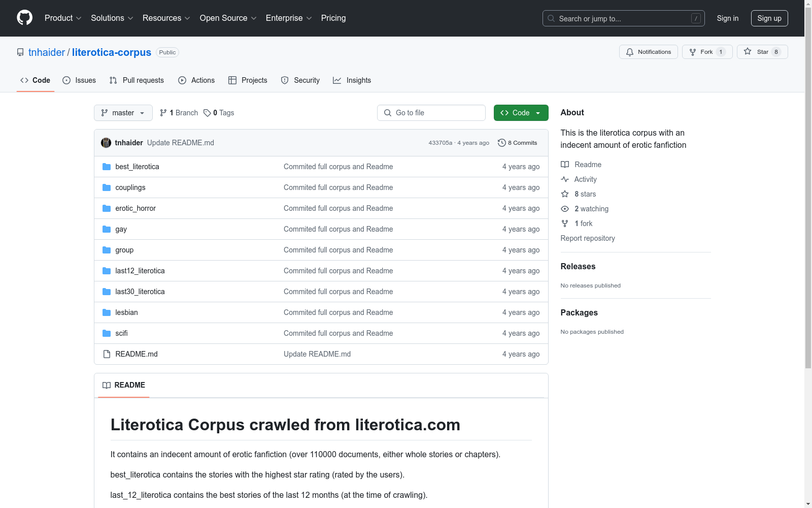This screenshot has height=508, width=812.
Task: Click the GitHub octocat logo
Action: tap(24, 18)
